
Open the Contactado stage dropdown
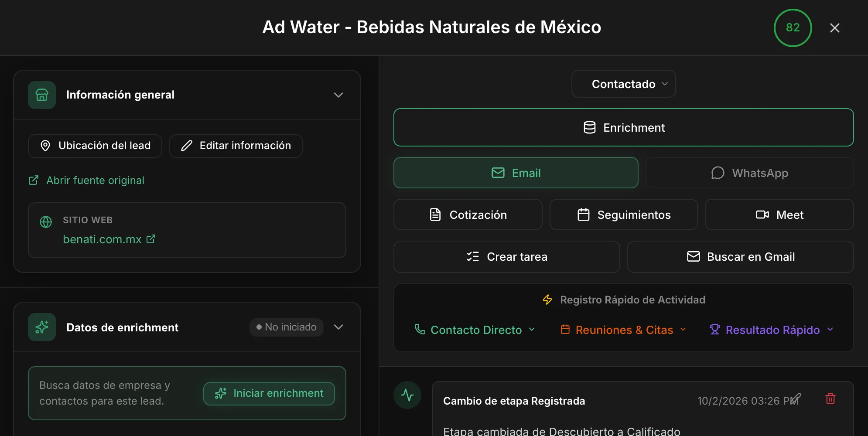point(623,84)
